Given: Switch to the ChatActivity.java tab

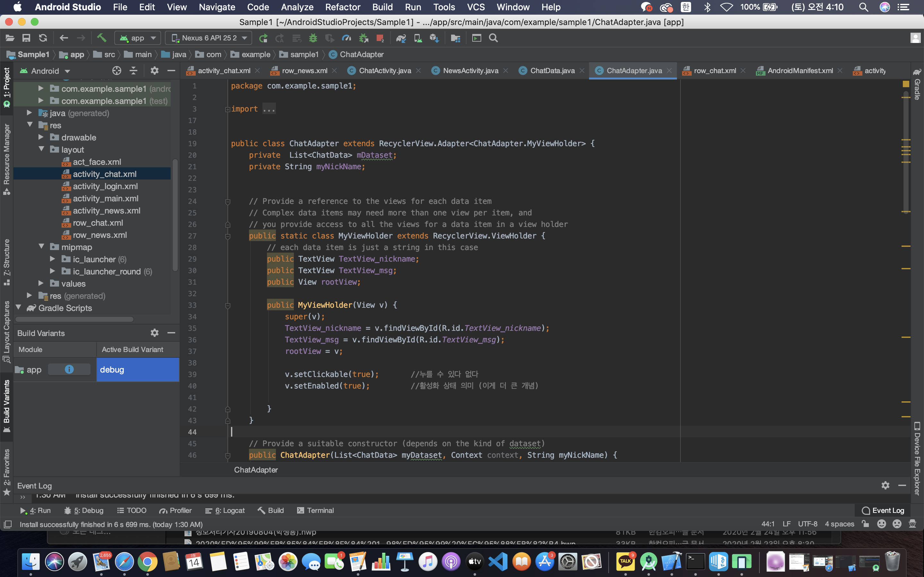Looking at the screenshot, I should point(384,71).
